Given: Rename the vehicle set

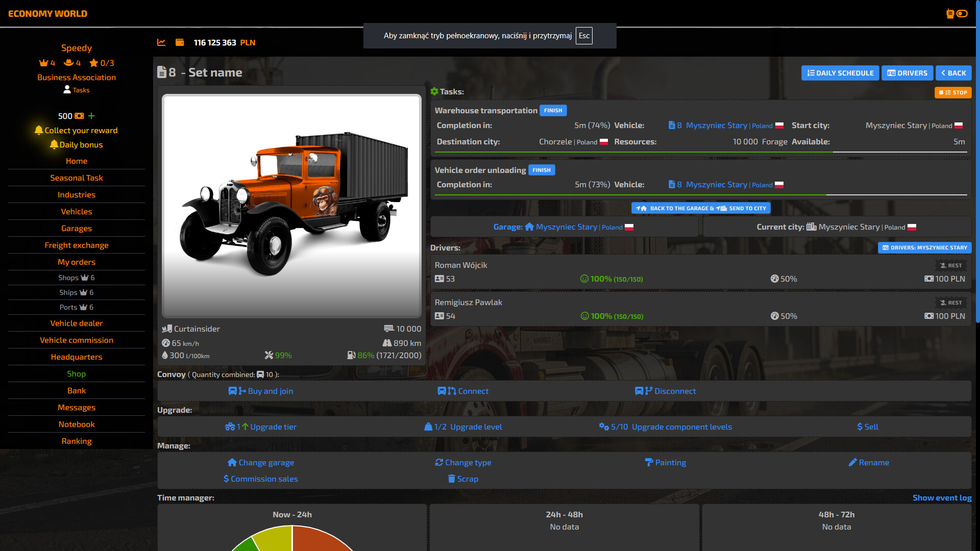Looking at the screenshot, I should click(x=868, y=463).
